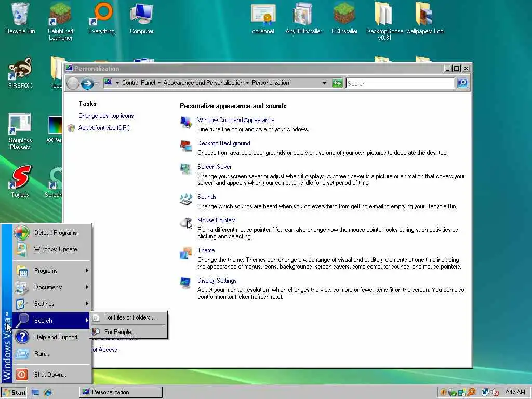
Task: Click the Back navigation button
Action: coord(73,84)
